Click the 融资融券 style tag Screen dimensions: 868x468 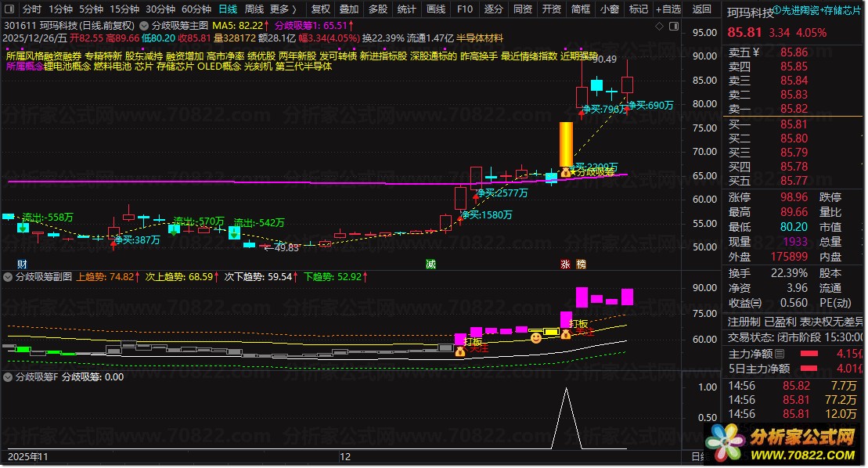[x=63, y=56]
